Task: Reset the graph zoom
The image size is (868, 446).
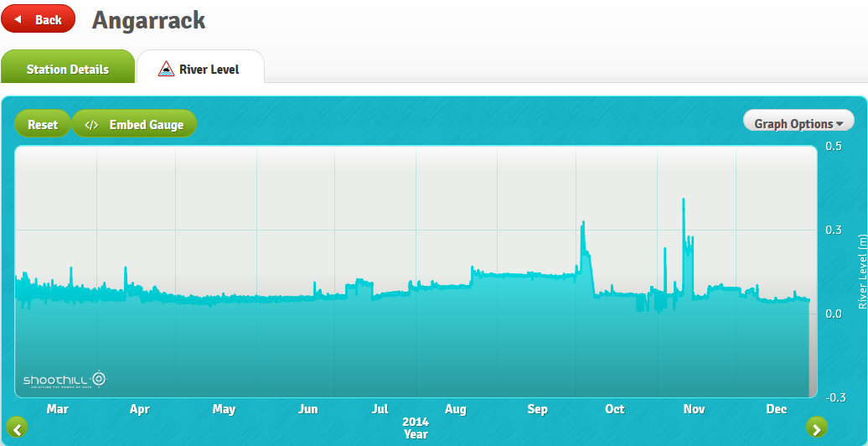Action: (x=43, y=124)
